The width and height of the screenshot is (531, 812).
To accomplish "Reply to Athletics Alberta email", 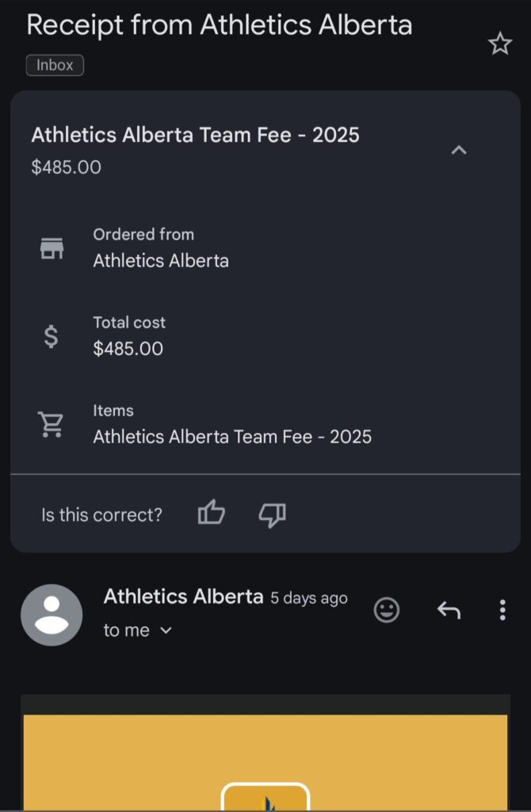I will click(x=449, y=611).
